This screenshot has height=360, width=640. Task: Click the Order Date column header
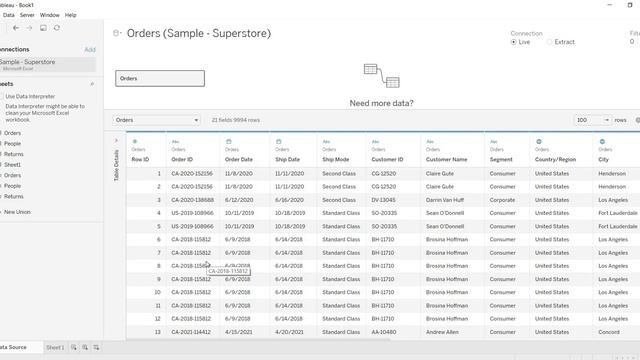238,160
